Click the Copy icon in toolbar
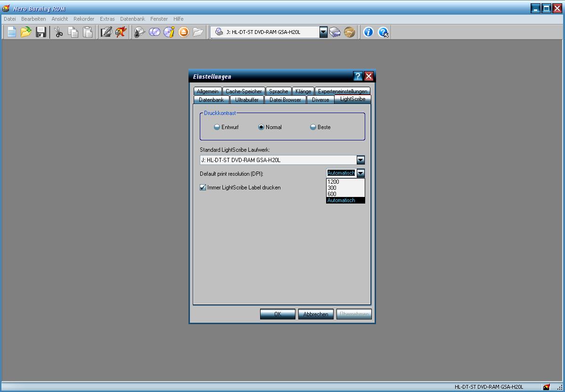The image size is (565, 392). (73, 32)
